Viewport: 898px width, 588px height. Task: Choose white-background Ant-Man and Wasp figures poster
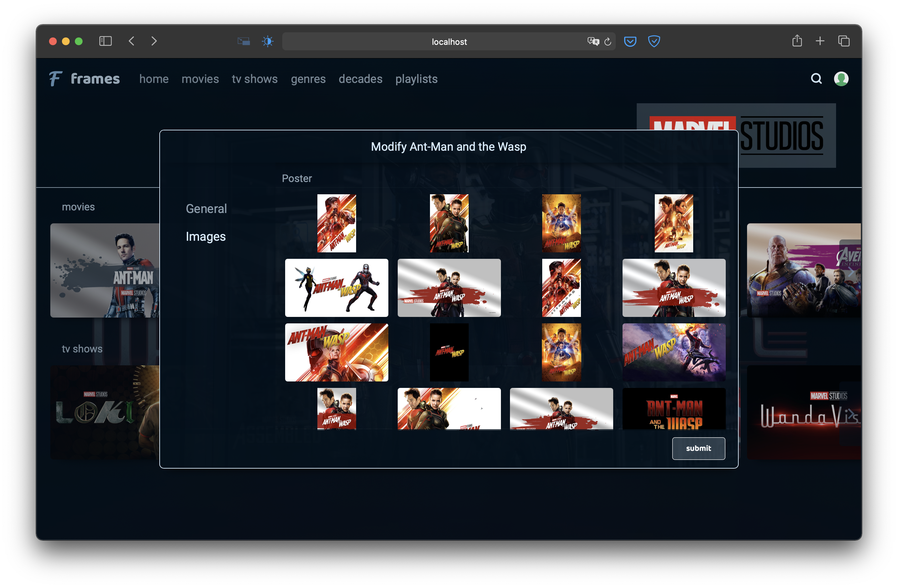click(x=336, y=288)
